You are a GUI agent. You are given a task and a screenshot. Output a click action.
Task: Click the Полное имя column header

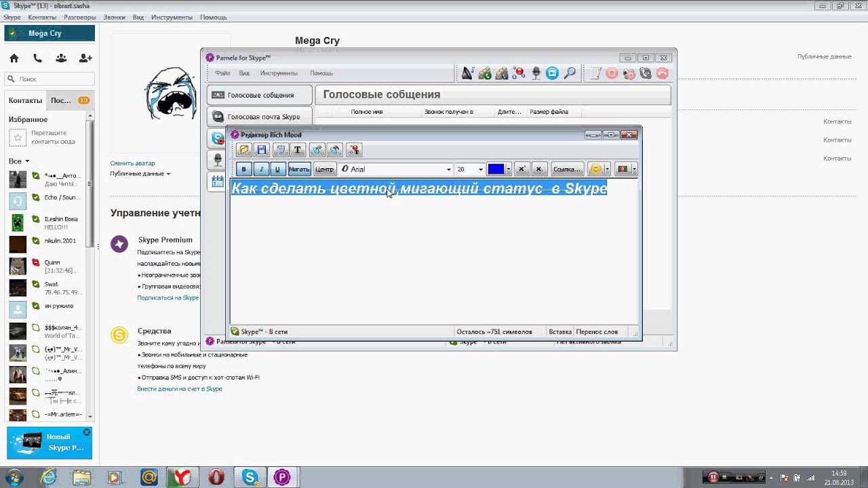click(x=367, y=112)
